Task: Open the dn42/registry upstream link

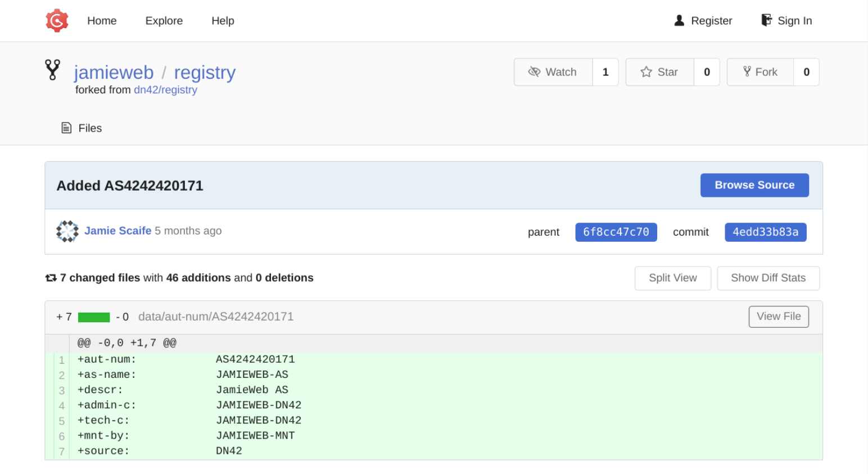Action: pyautogui.click(x=165, y=90)
